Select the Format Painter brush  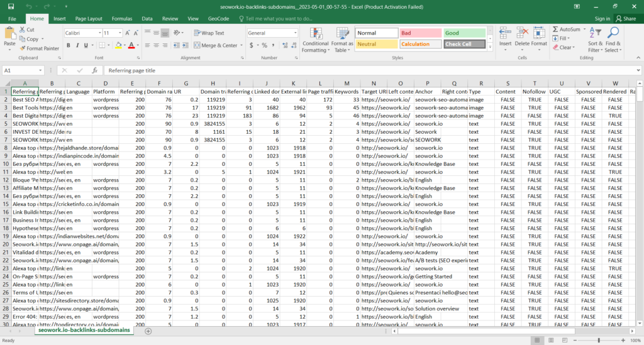40,48
